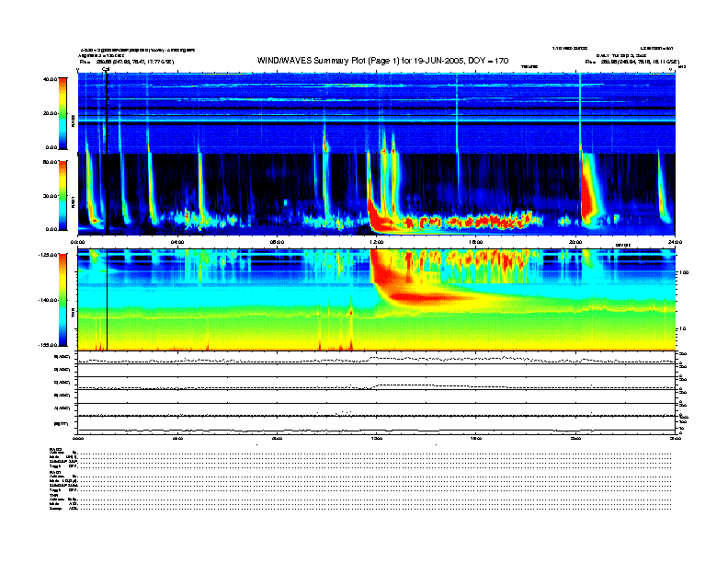Click the TNR intensity color bar
728x563 pixels.
coord(63,300)
